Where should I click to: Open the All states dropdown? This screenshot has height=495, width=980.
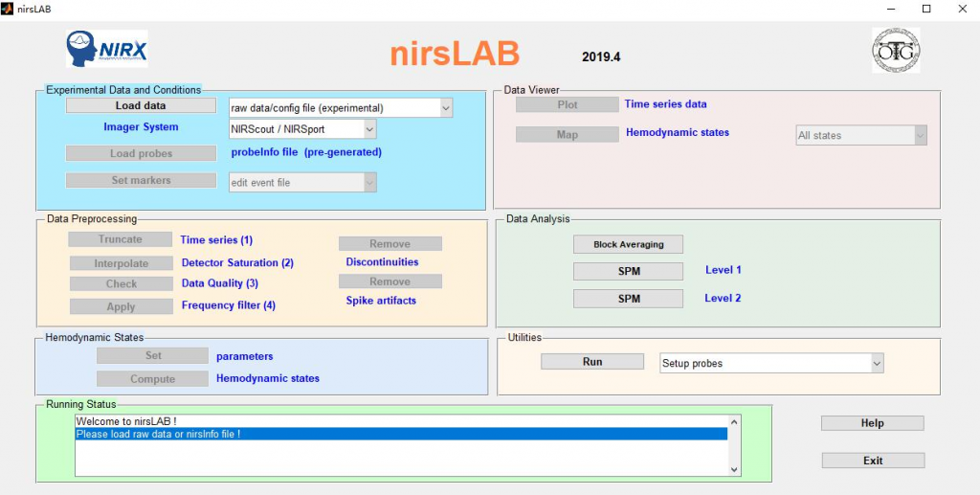[861, 136]
